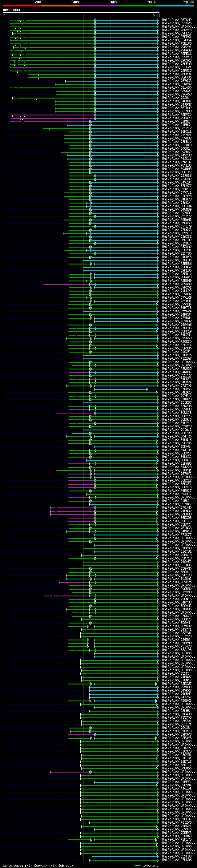Select label UniRef100_Q9C5R8
The height and width of the screenshot is (868, 197).
coord(177,60)
